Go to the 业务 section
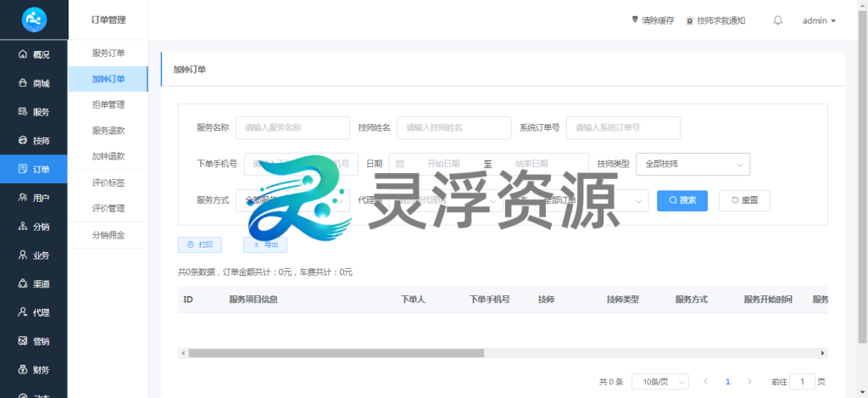868x398 pixels. [34, 255]
